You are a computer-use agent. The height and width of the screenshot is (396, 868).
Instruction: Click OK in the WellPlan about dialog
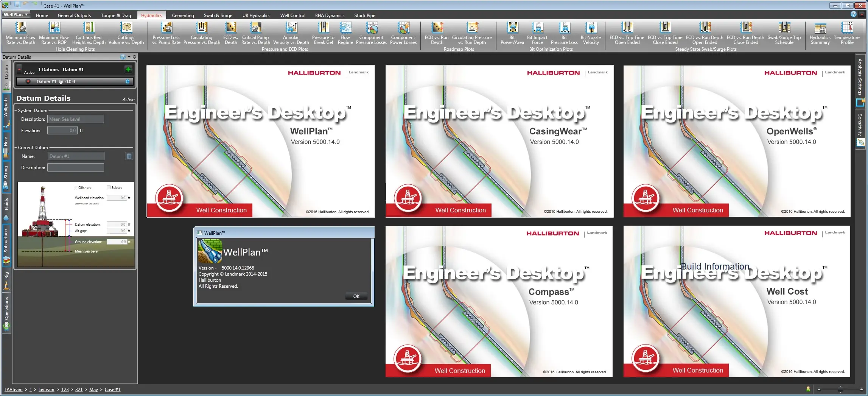tap(356, 296)
